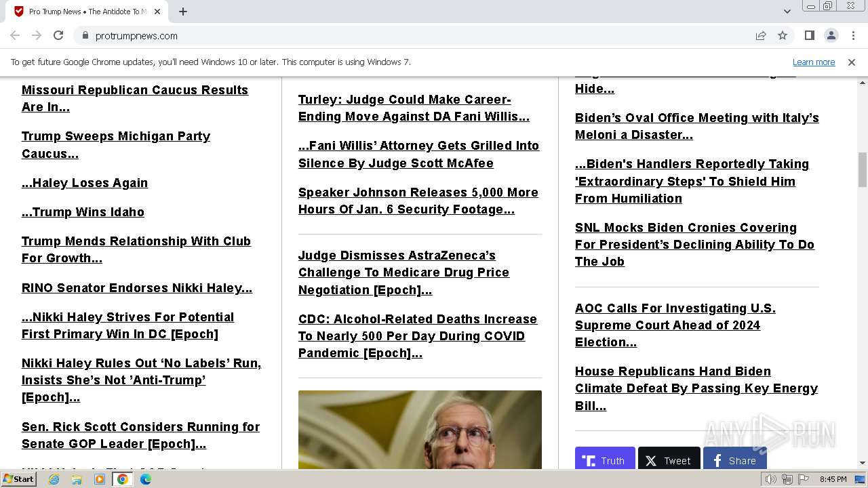This screenshot has height=488, width=868.
Task: Open the Action Center flag icon
Action: [x=804, y=479]
